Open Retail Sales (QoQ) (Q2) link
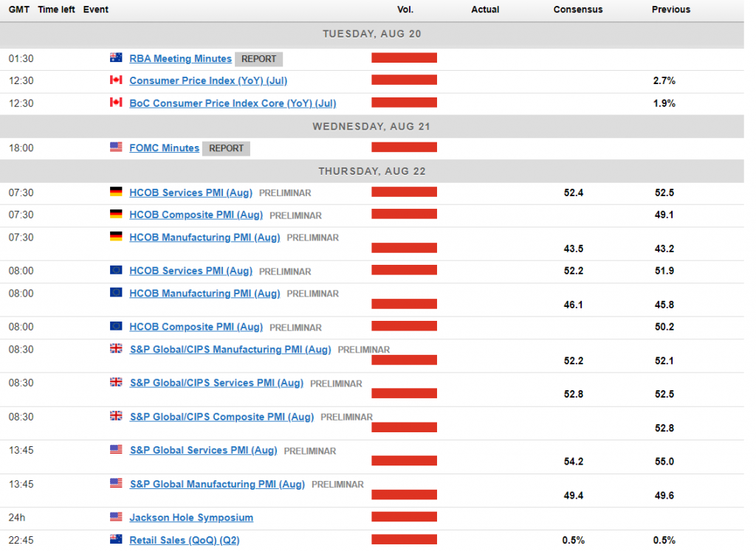This screenshot has height=551, width=756. pos(185,541)
